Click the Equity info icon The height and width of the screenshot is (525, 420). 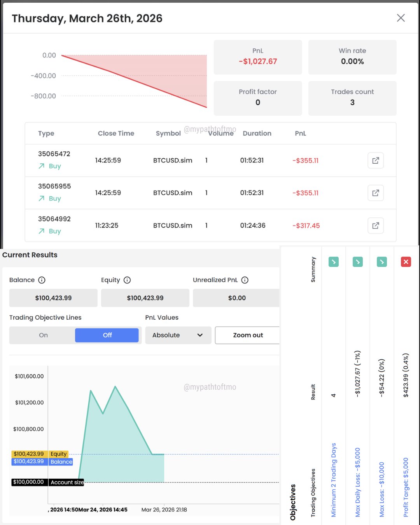[x=127, y=280]
